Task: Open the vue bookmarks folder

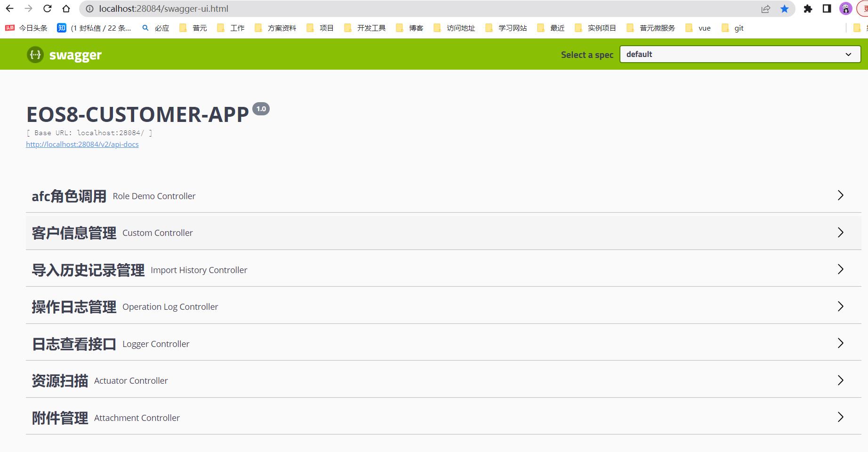Action: [699, 28]
